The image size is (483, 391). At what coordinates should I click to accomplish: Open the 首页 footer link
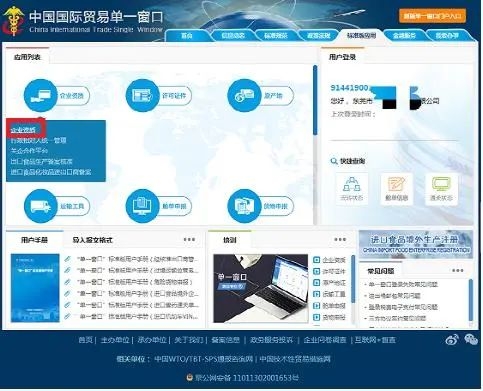pos(85,340)
